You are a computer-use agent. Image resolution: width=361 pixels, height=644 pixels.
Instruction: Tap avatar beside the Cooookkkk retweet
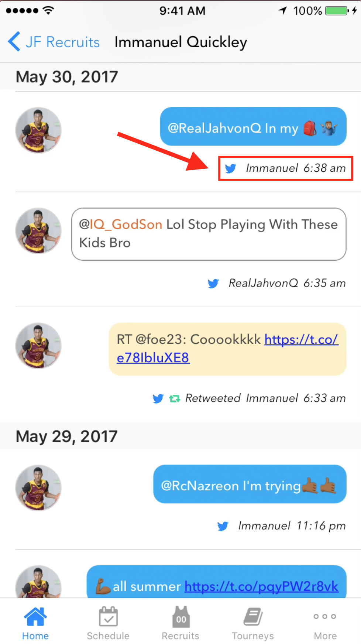[x=38, y=346]
